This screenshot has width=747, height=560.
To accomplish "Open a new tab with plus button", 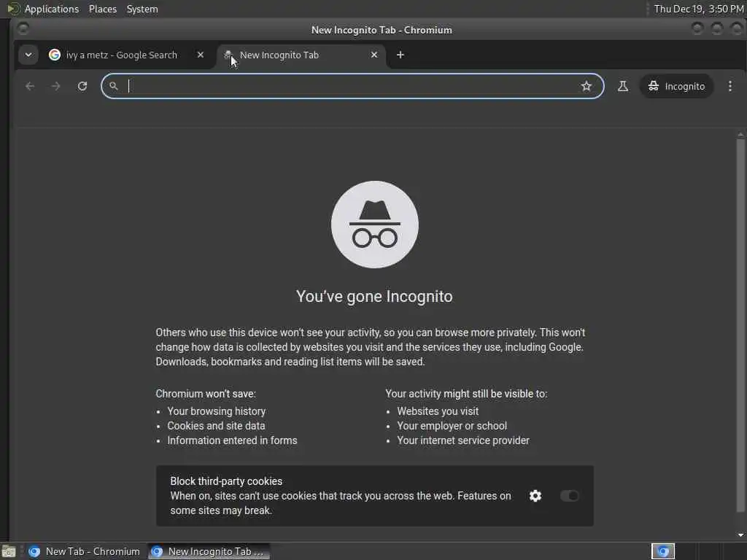I will (400, 55).
